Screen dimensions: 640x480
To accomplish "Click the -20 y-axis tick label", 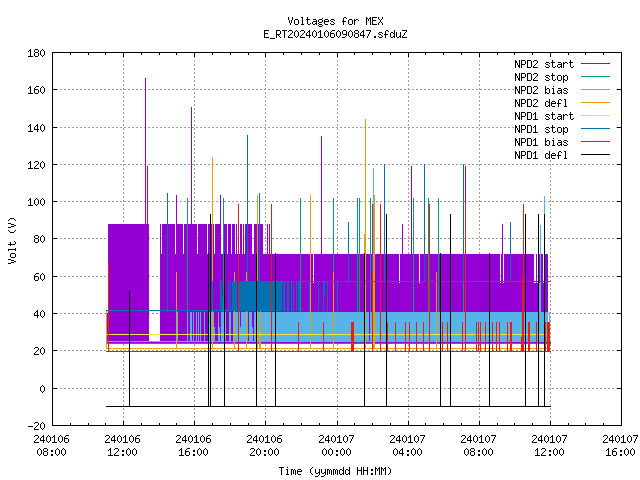I will click(x=36, y=426).
